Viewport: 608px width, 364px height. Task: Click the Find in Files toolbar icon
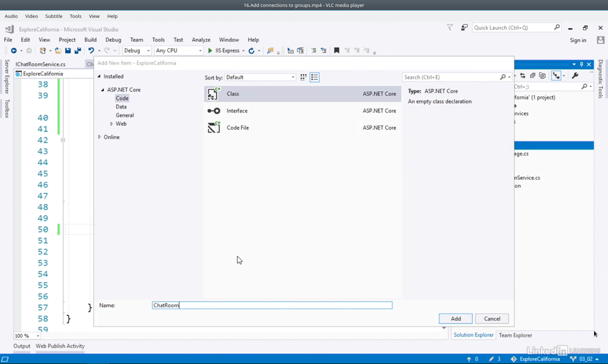pos(271,50)
